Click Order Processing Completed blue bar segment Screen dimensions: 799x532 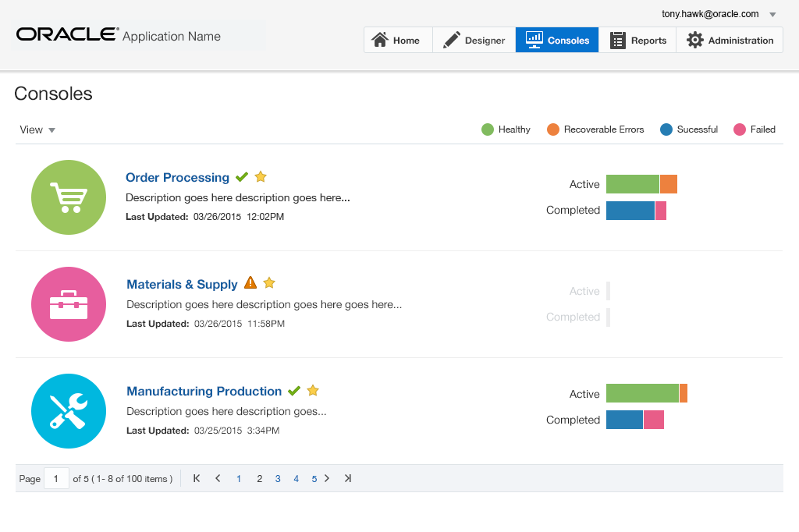click(x=630, y=211)
